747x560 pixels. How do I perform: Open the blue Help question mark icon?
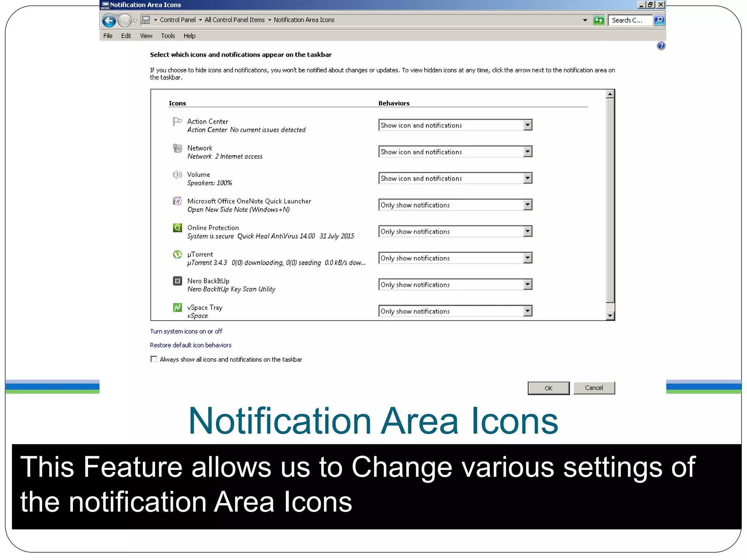661,46
